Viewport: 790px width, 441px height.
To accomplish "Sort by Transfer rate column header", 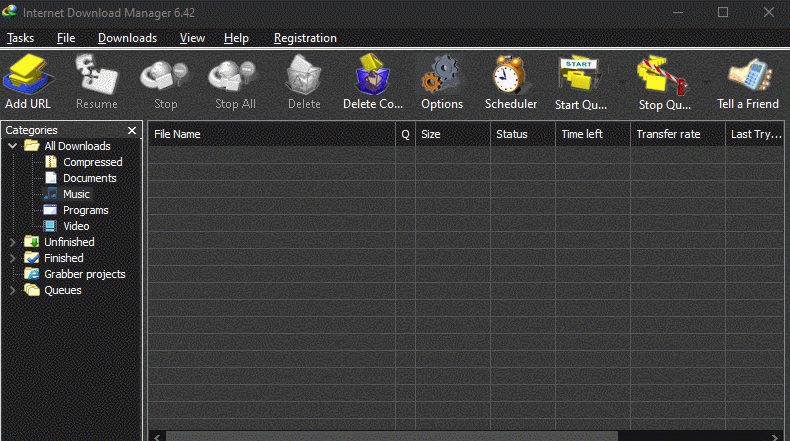I will coord(678,134).
